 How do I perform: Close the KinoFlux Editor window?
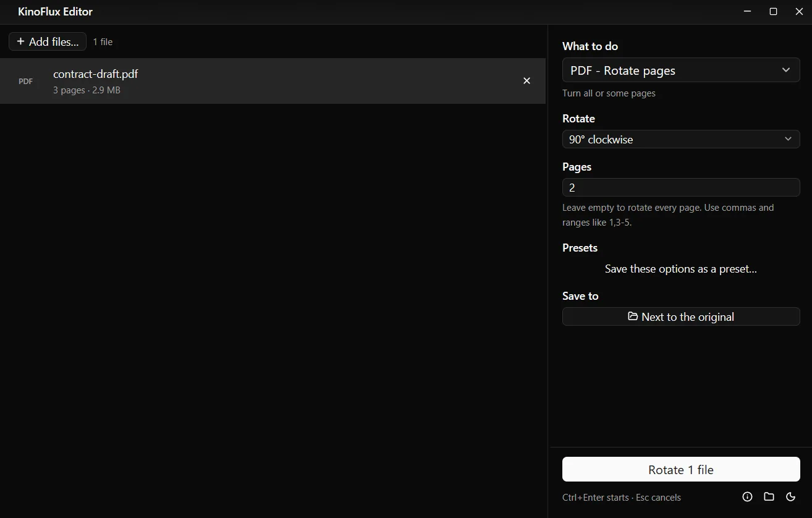[x=799, y=12]
